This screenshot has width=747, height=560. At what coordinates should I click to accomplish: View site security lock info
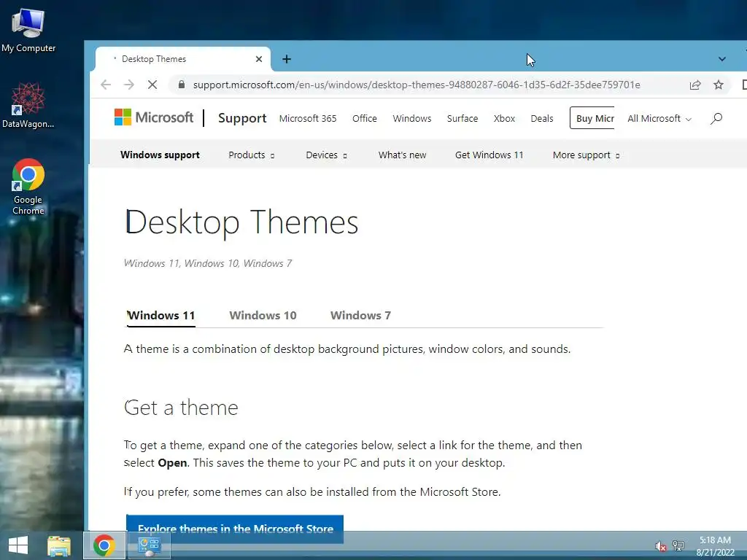click(181, 85)
